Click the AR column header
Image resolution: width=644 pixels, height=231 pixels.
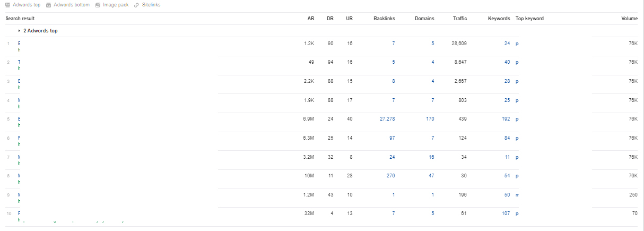point(311,19)
